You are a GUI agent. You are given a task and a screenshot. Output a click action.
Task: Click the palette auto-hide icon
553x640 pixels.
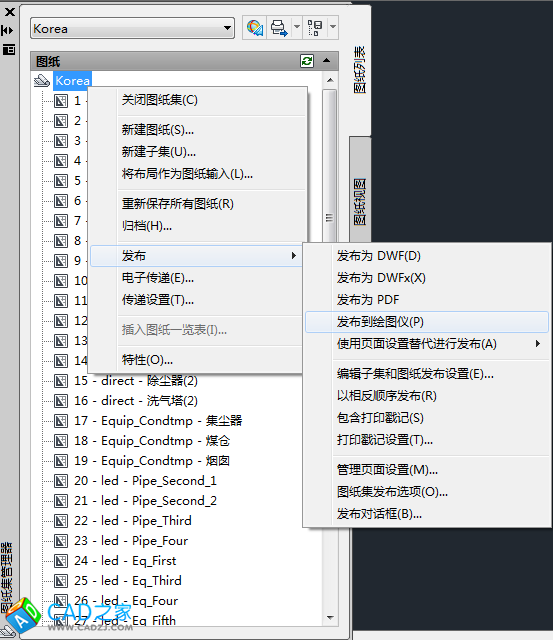(x=8, y=30)
